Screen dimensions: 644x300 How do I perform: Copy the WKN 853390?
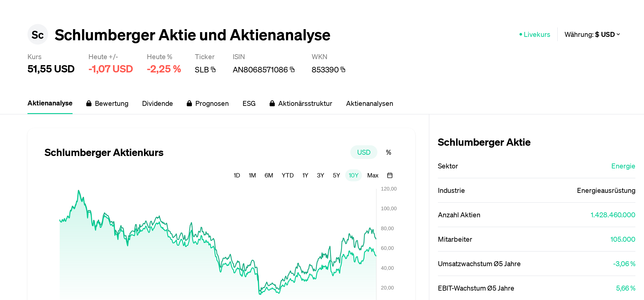[x=343, y=70]
